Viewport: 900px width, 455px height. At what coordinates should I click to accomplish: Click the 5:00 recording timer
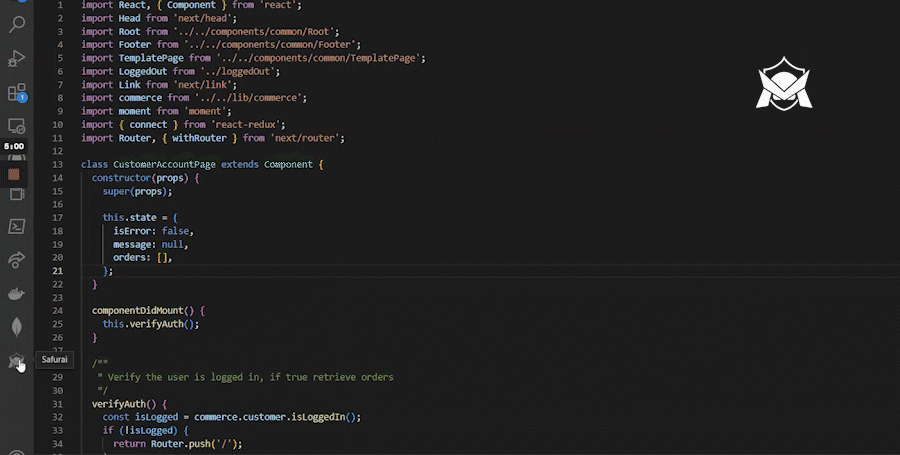click(14, 146)
